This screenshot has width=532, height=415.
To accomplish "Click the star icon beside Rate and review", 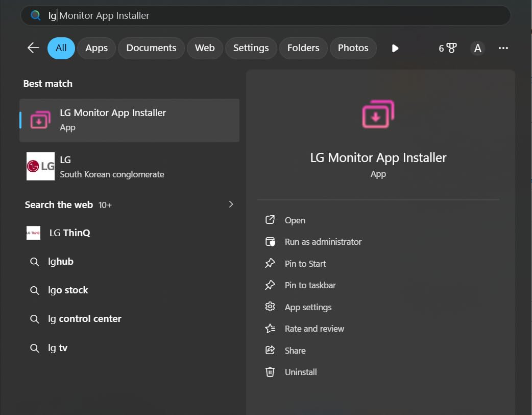I will [270, 329].
